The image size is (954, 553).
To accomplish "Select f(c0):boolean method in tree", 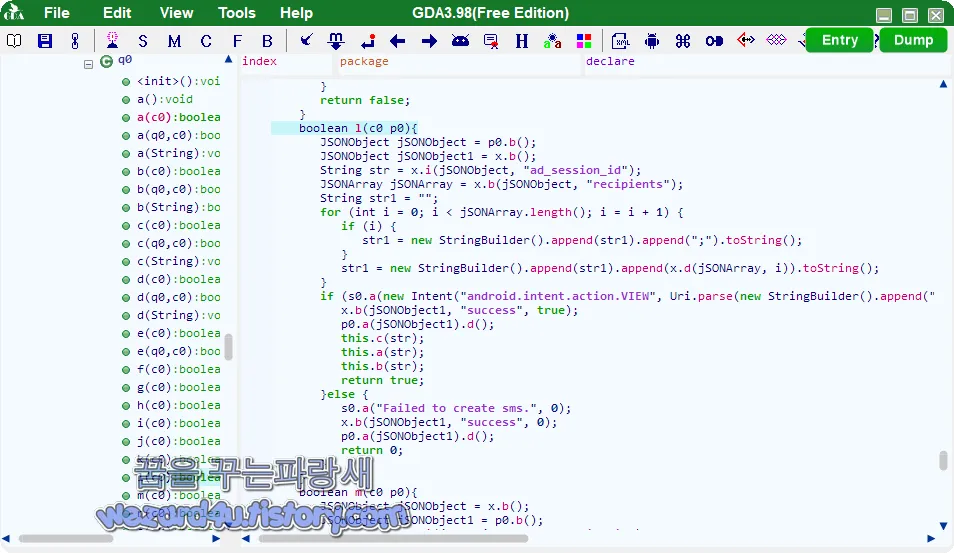I will [178, 369].
